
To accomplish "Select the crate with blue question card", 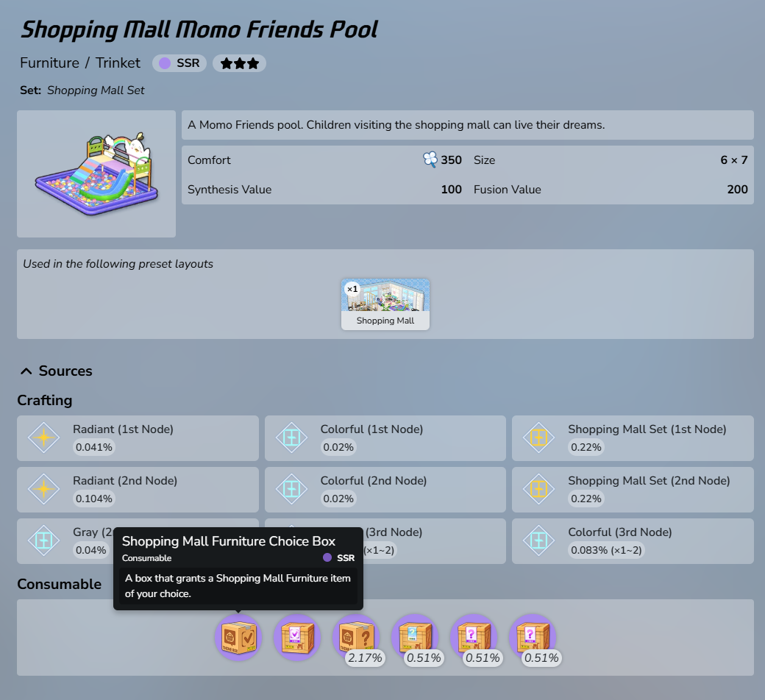I will pyautogui.click(x=415, y=637).
